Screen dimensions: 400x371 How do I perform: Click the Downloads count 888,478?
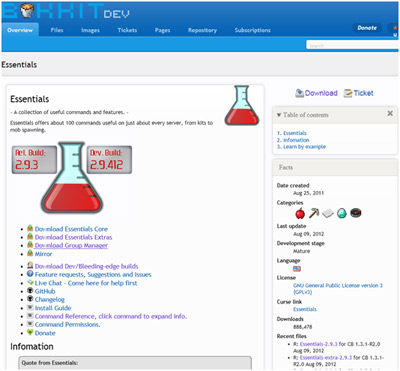point(303,327)
